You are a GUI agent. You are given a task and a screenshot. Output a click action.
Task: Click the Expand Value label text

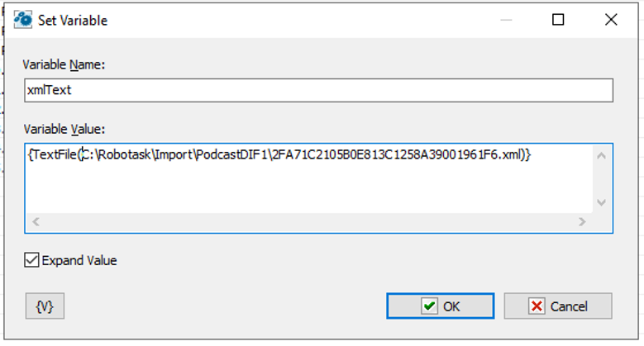pyautogui.click(x=79, y=261)
